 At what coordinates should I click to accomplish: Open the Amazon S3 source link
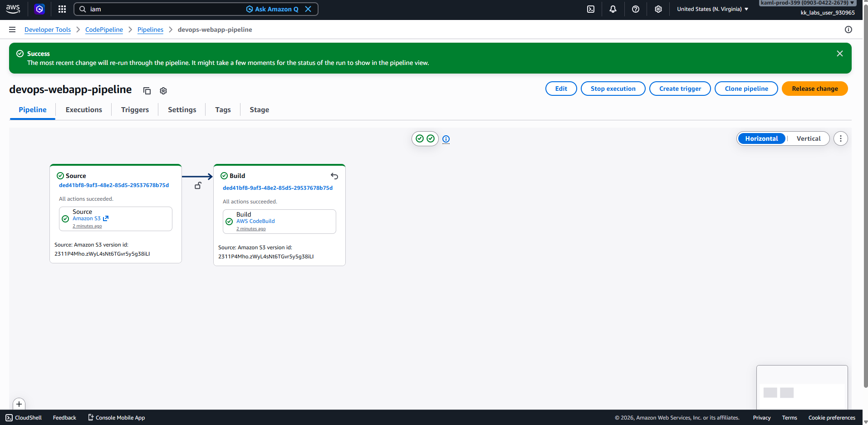[90, 218]
